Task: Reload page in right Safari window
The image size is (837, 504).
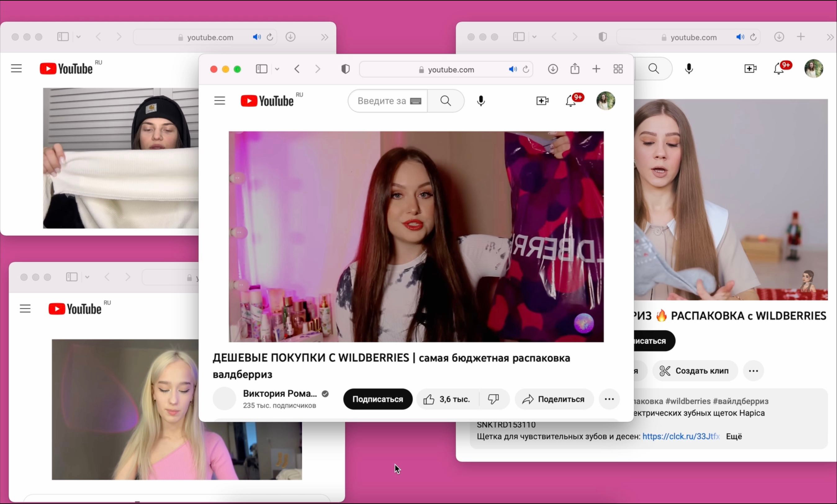Action: [x=753, y=37]
